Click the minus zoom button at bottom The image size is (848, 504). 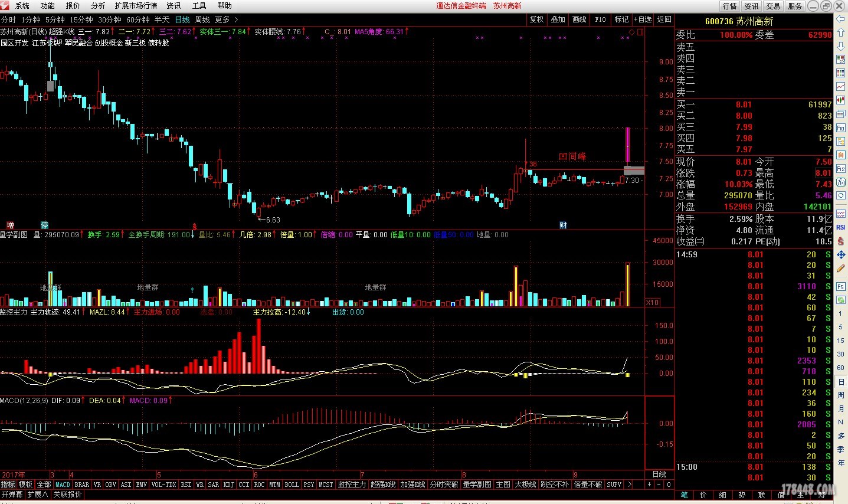click(x=659, y=485)
